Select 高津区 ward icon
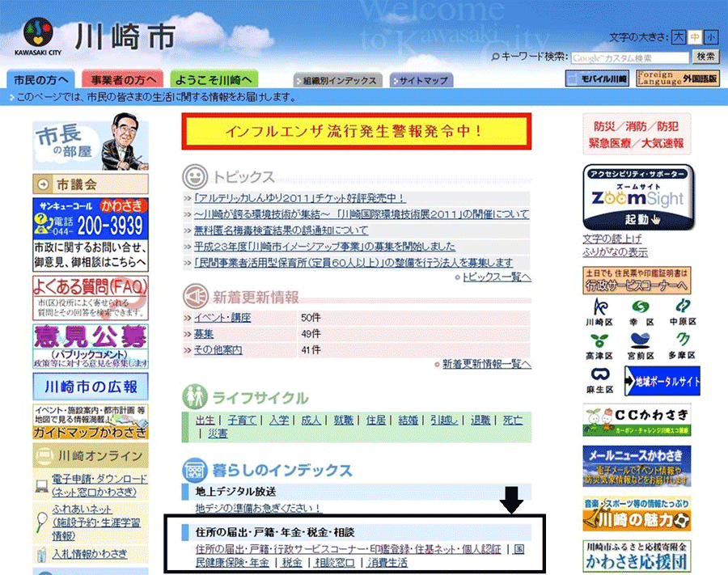 [x=599, y=347]
